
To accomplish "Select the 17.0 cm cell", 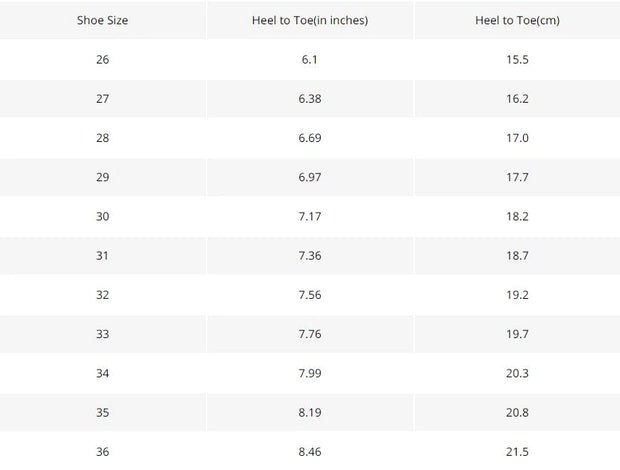I will click(517, 138).
